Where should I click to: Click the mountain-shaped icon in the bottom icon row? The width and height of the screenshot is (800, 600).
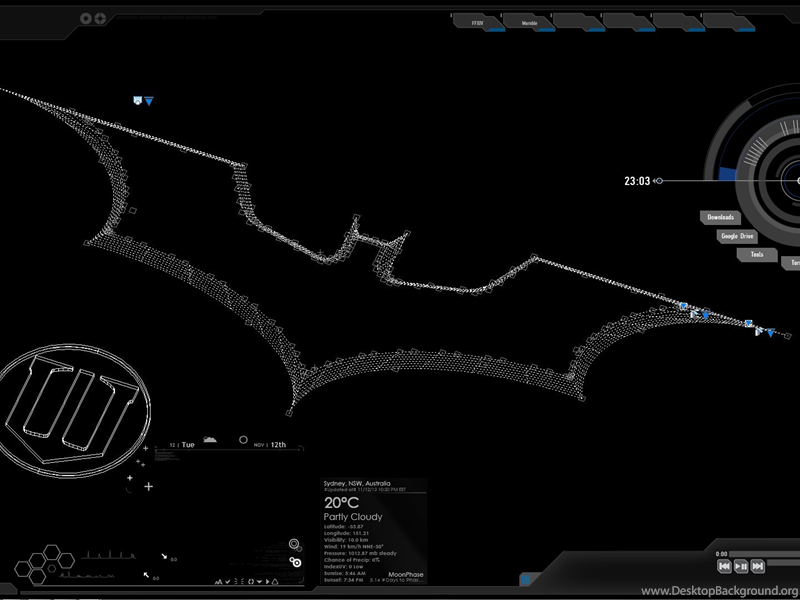coord(219,582)
